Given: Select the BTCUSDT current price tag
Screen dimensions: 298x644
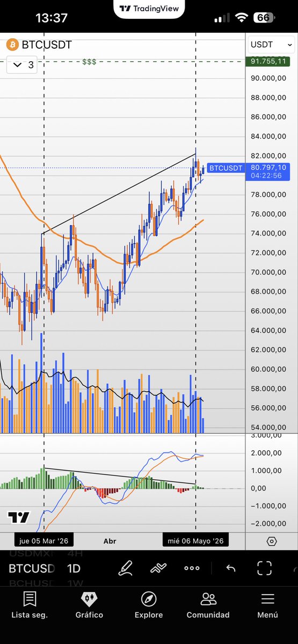Looking at the screenshot, I should [226, 168].
